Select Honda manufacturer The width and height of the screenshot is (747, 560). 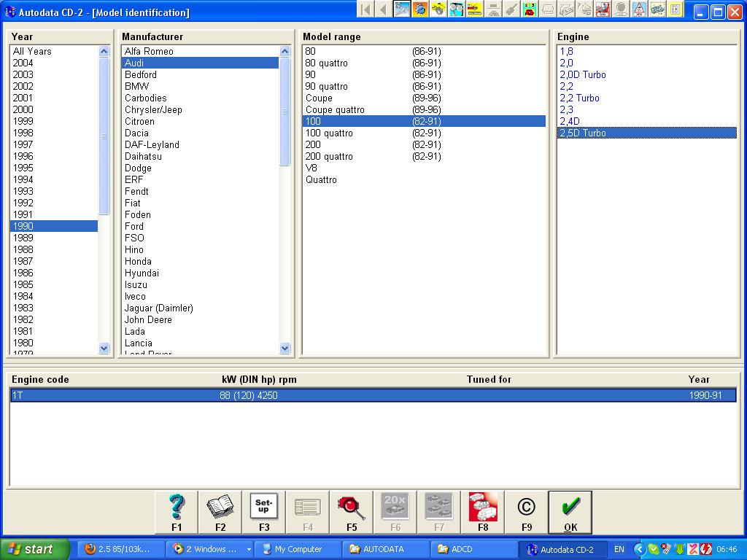(201, 262)
